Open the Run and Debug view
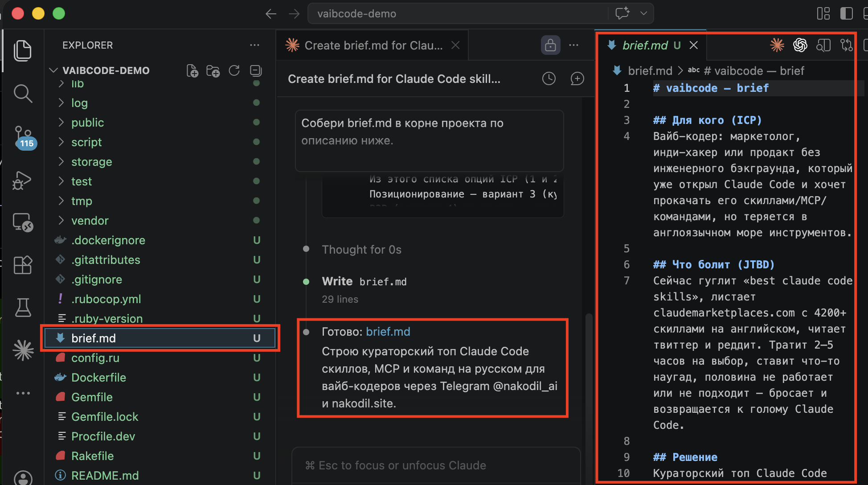Screen dimensions: 868x485 click(x=22, y=181)
